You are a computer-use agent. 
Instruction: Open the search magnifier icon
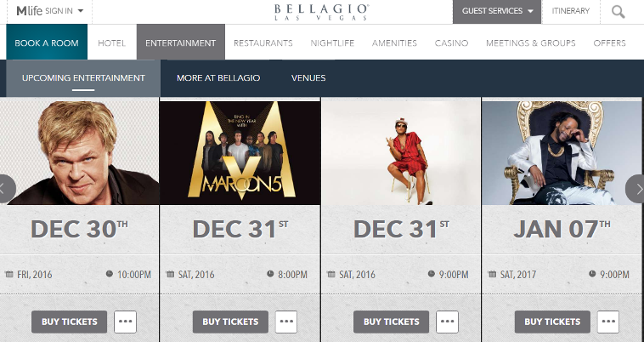pyautogui.click(x=619, y=12)
